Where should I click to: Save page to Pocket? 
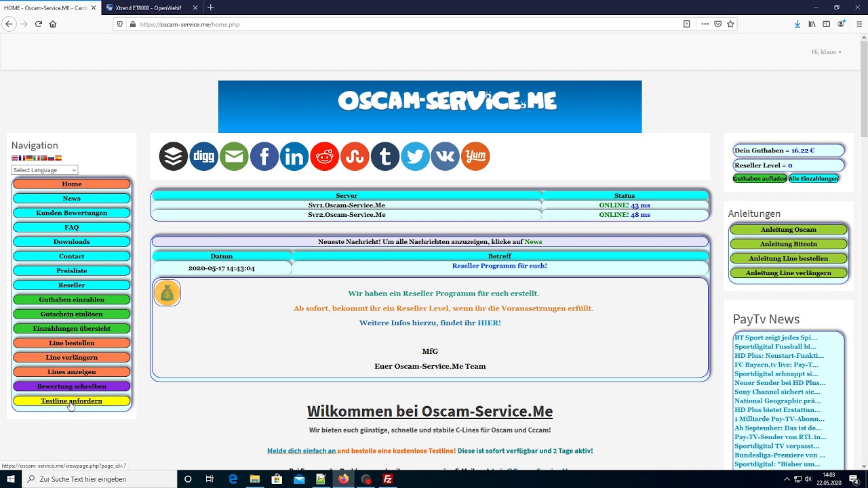pyautogui.click(x=717, y=24)
